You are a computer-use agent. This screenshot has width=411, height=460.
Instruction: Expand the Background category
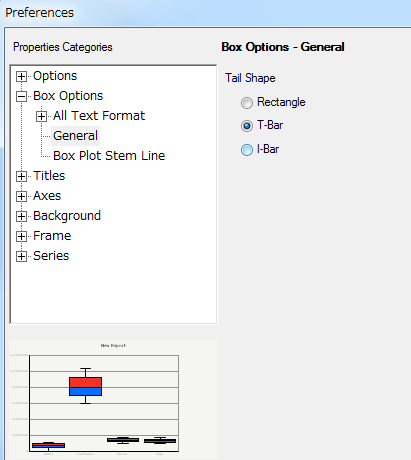(21, 216)
